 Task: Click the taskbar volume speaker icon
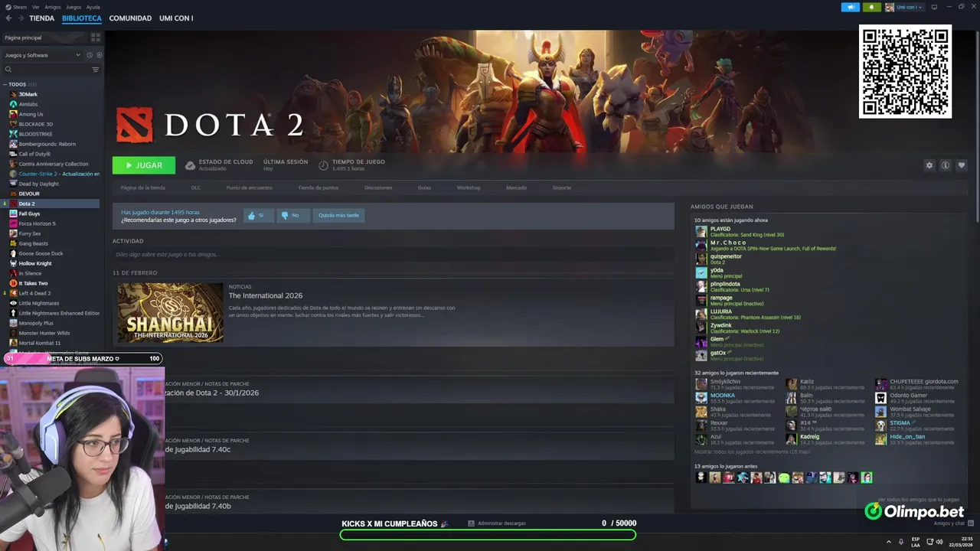pos(940,541)
